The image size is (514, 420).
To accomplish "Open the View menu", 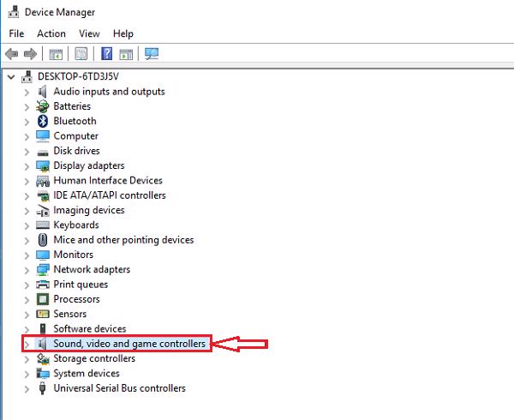I will pyautogui.click(x=89, y=33).
